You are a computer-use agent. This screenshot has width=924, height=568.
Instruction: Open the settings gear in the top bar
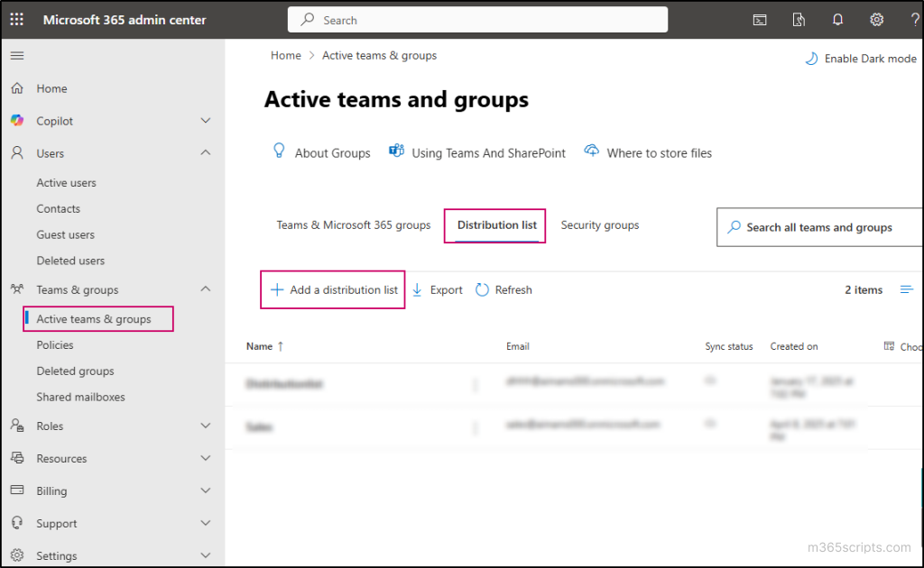[876, 19]
